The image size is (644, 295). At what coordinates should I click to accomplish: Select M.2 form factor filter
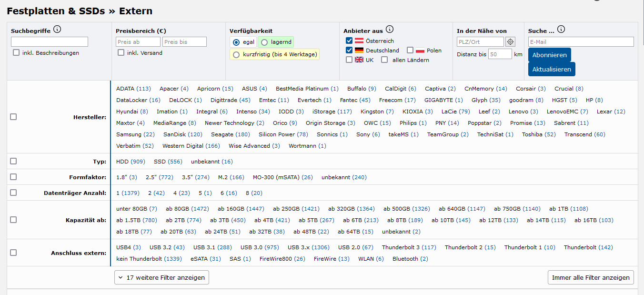[231, 177]
